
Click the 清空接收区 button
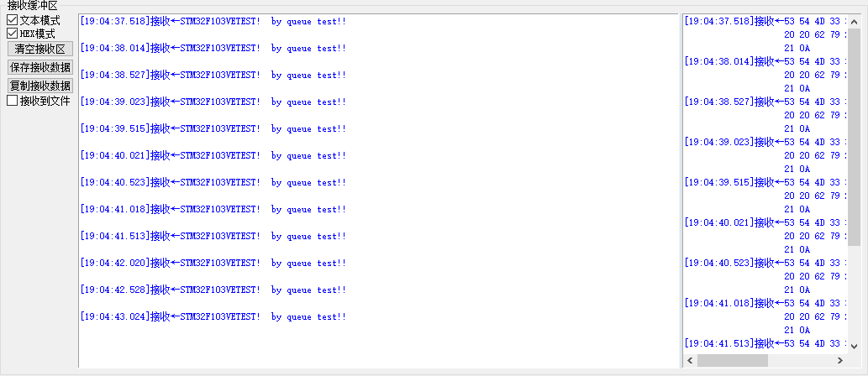point(39,50)
